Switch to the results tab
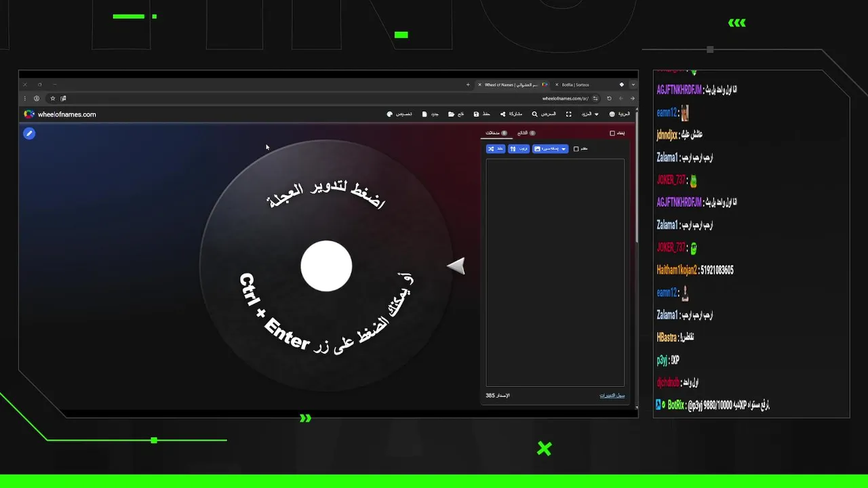The image size is (868, 488). pyautogui.click(x=526, y=133)
